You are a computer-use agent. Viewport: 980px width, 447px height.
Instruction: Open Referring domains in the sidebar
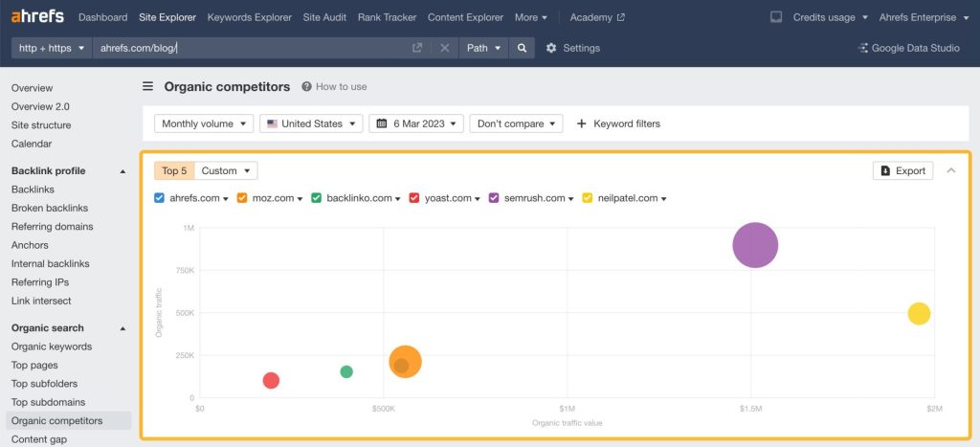pos(52,226)
